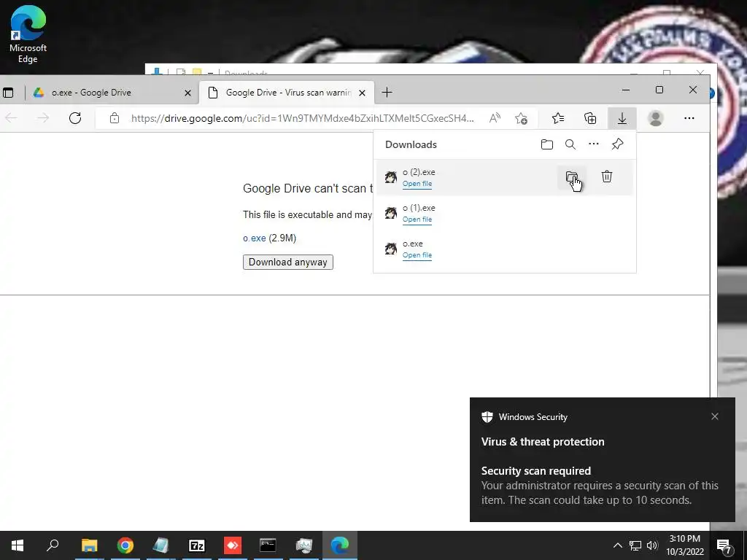747x560 pixels.
Task: Open 7-Zip from the taskbar
Action: coord(196,545)
